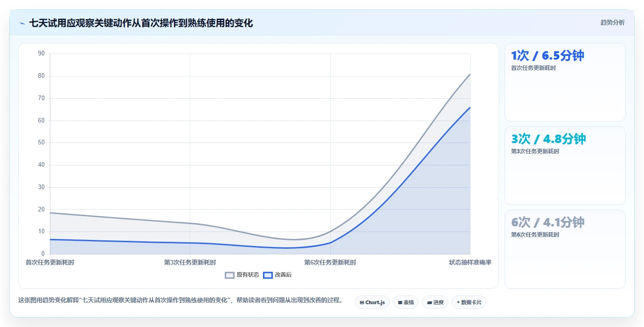
Task: Select the 数据卡片 chip
Action: (469, 302)
